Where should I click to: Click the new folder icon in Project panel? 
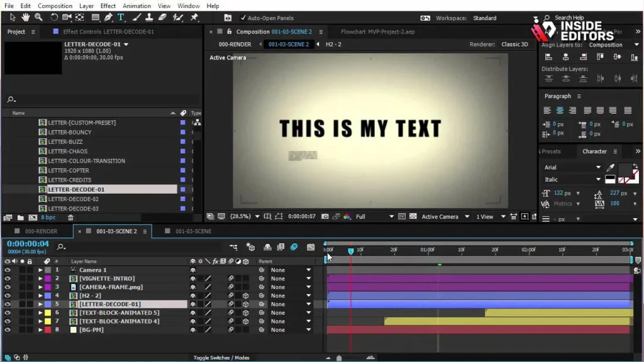[21, 217]
